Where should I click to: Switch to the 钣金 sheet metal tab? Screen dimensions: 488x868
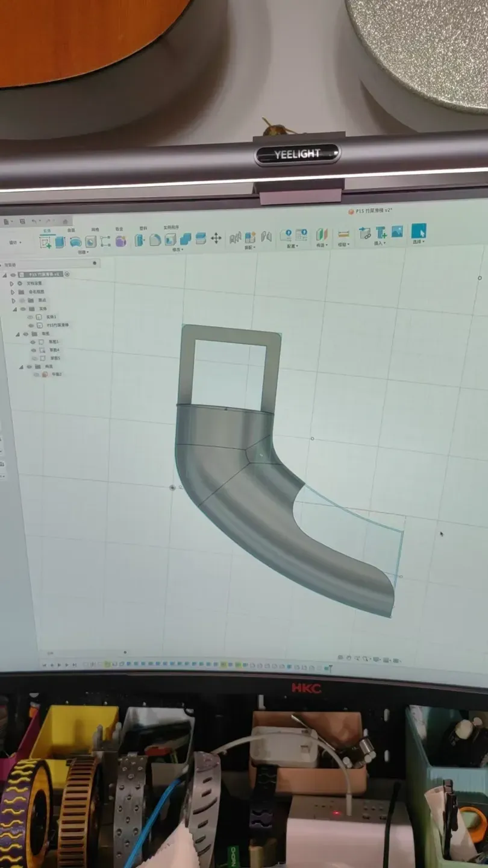click(x=119, y=229)
